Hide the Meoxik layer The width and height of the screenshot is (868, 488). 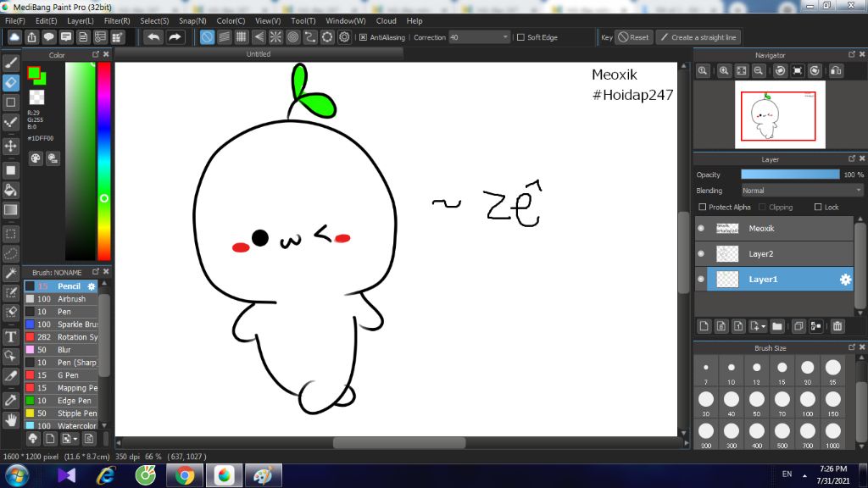pos(701,228)
